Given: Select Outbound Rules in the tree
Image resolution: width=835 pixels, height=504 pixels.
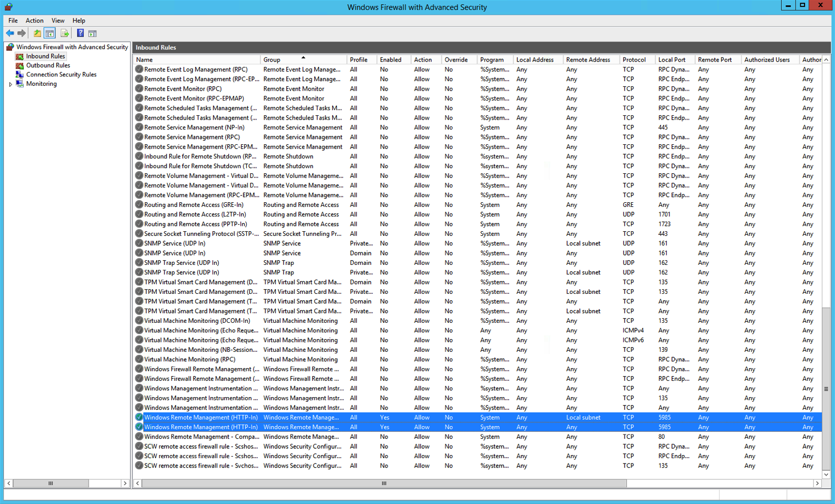Looking at the screenshot, I should pyautogui.click(x=48, y=65).
